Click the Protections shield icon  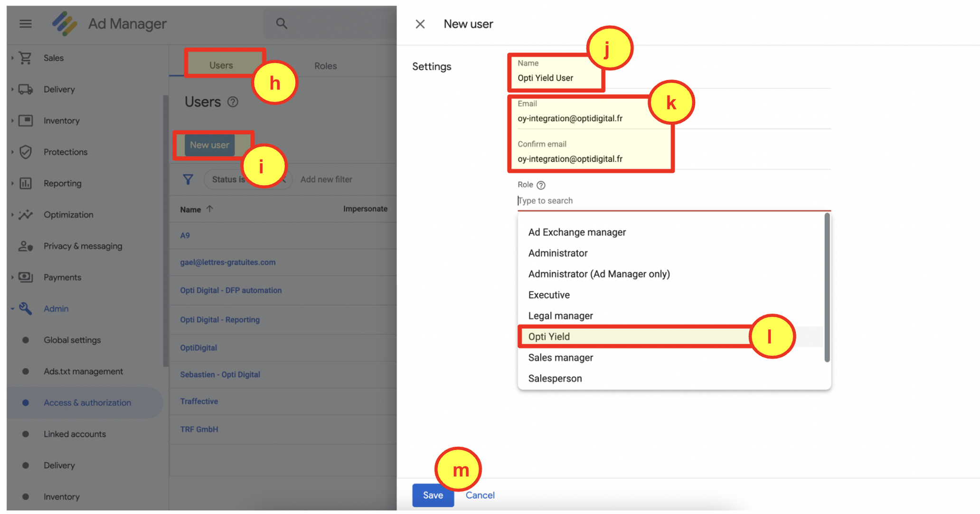[26, 152]
